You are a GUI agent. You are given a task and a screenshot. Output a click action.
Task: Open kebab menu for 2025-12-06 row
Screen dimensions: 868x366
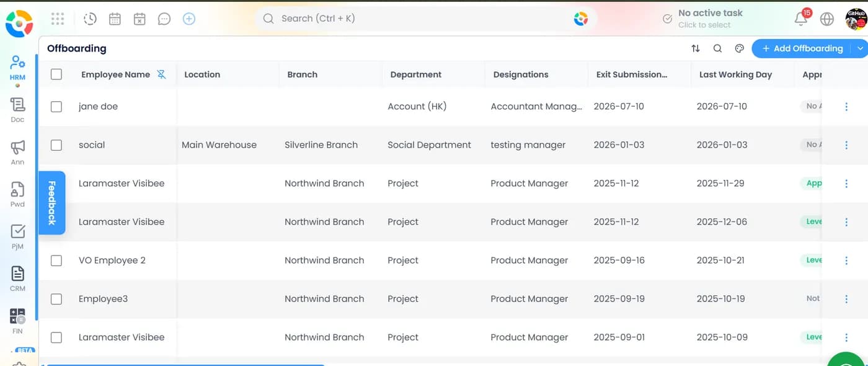point(846,222)
